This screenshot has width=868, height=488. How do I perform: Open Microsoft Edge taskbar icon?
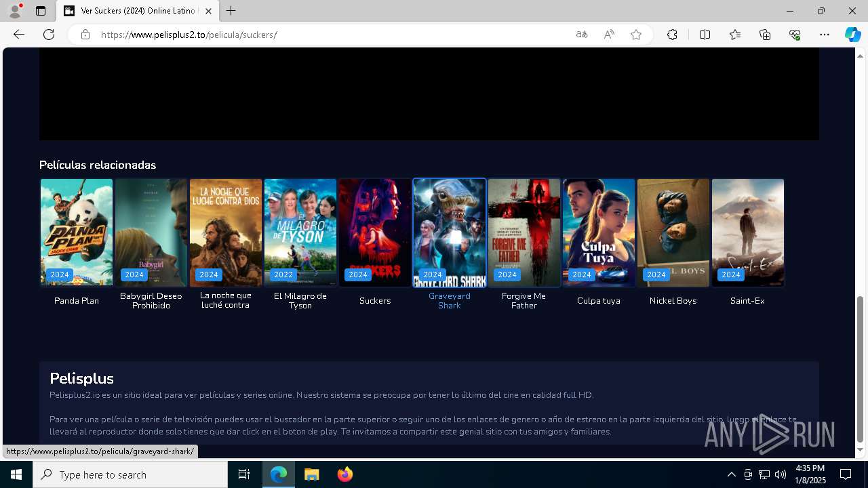(279, 474)
